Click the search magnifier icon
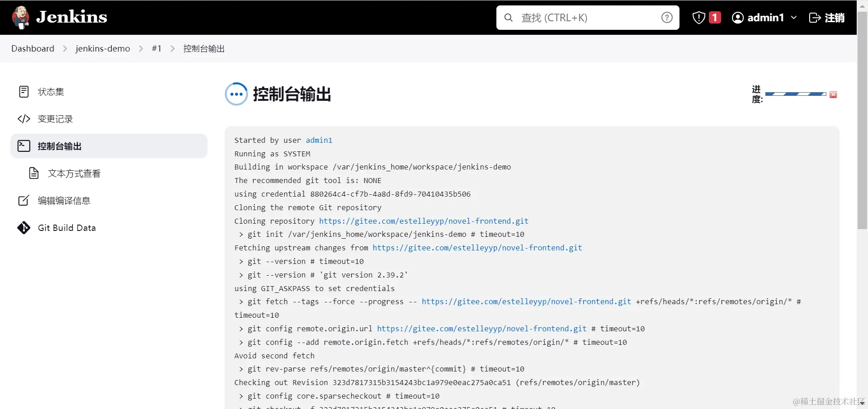This screenshot has height=409, width=868. pos(508,18)
